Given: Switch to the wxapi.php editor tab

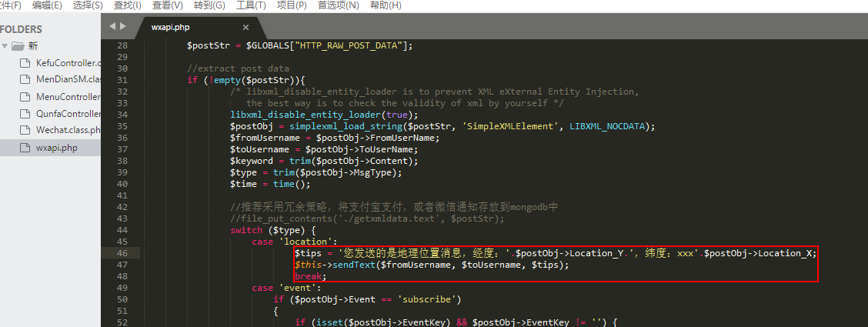Looking at the screenshot, I should [x=171, y=27].
